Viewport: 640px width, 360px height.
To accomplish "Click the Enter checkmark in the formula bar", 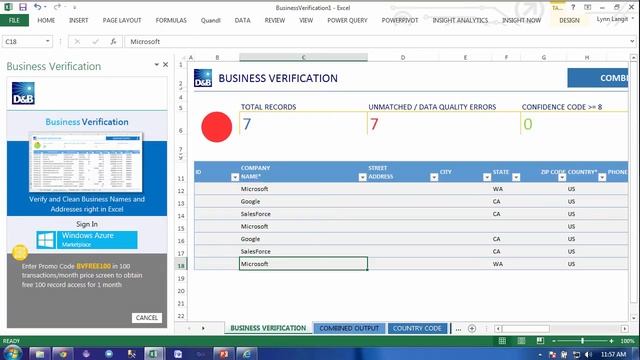I will pyautogui.click(x=95, y=41).
